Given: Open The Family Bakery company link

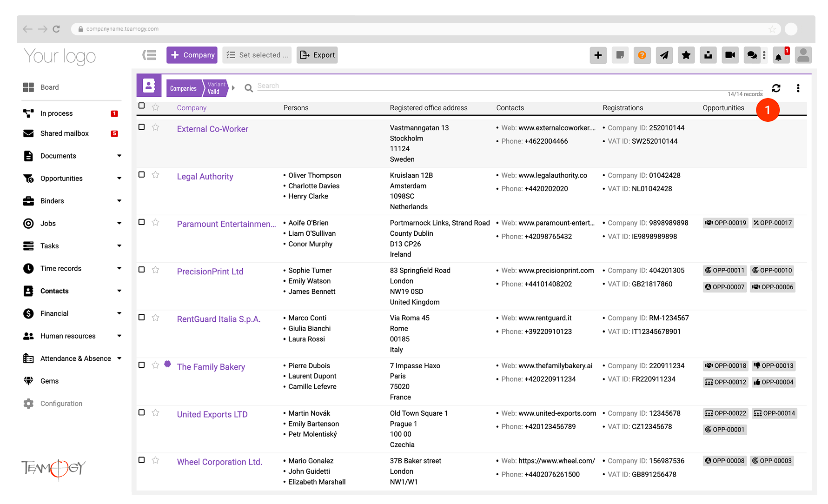Looking at the screenshot, I should 211,367.
